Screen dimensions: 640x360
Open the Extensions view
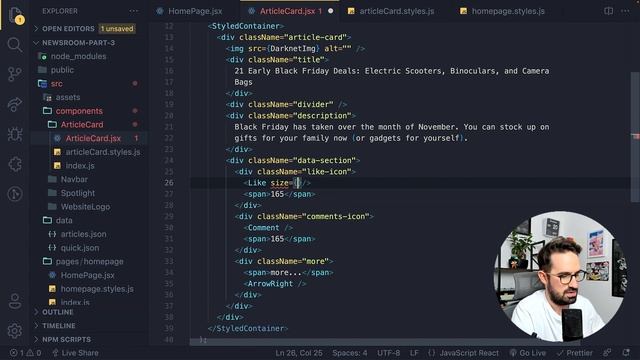point(15,164)
